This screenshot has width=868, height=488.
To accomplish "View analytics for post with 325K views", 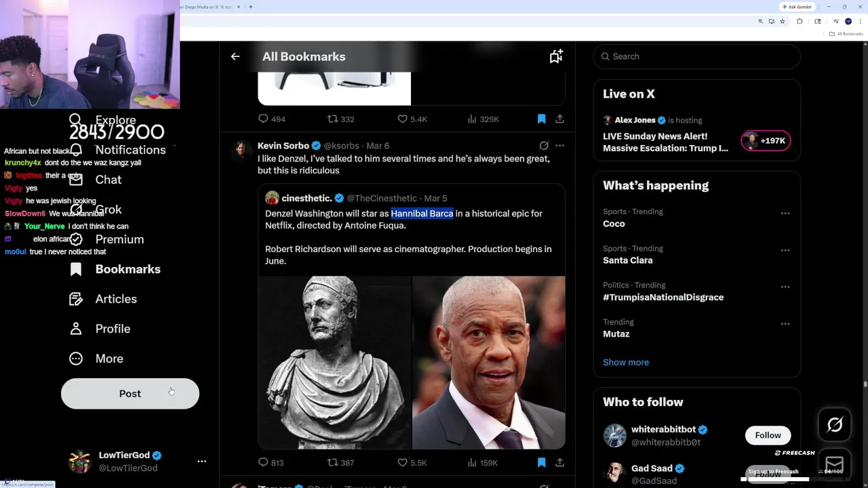I will pos(483,119).
